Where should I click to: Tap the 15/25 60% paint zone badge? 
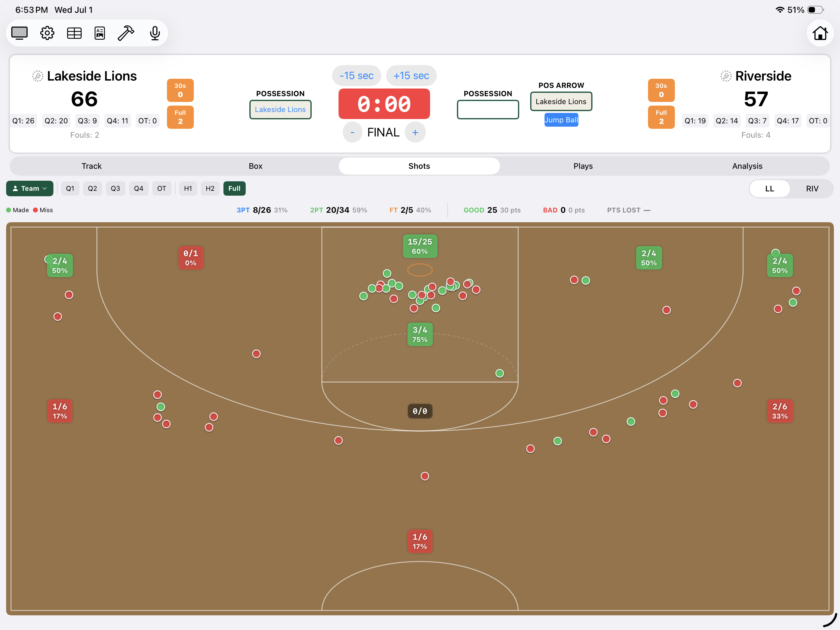tap(420, 246)
